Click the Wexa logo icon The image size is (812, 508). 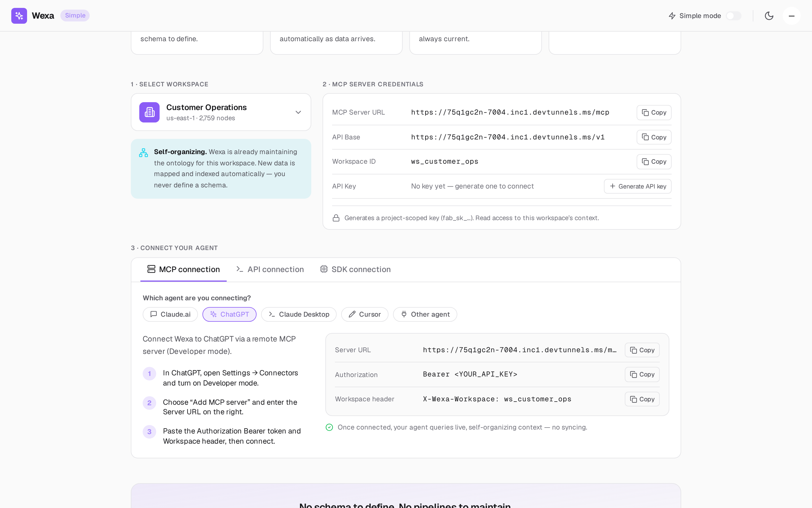[19, 16]
